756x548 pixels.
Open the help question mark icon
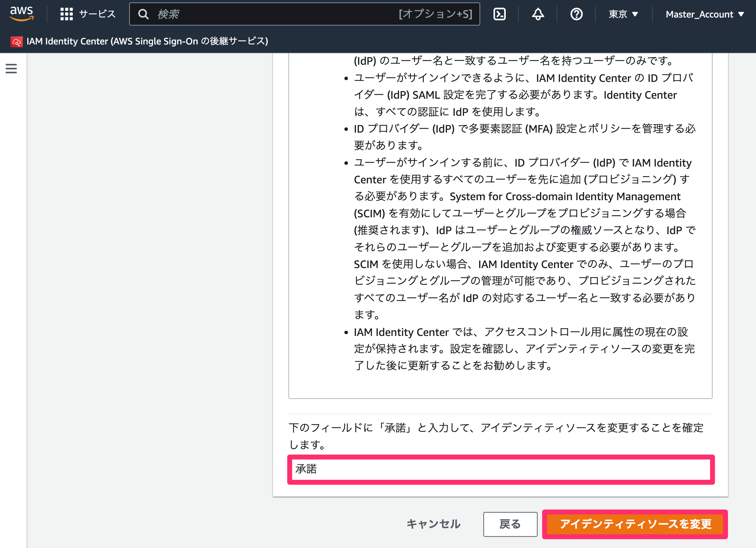pyautogui.click(x=576, y=14)
